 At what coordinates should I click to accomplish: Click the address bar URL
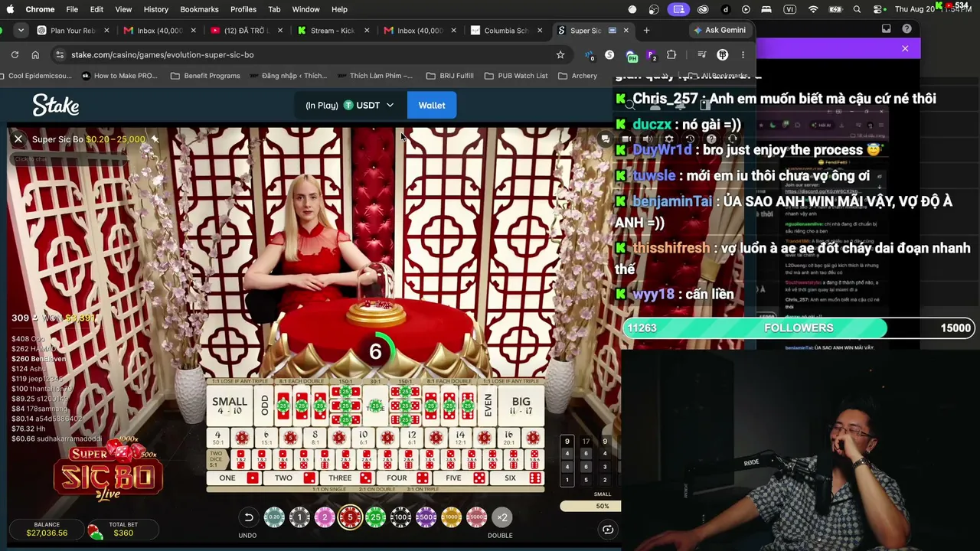click(x=162, y=54)
